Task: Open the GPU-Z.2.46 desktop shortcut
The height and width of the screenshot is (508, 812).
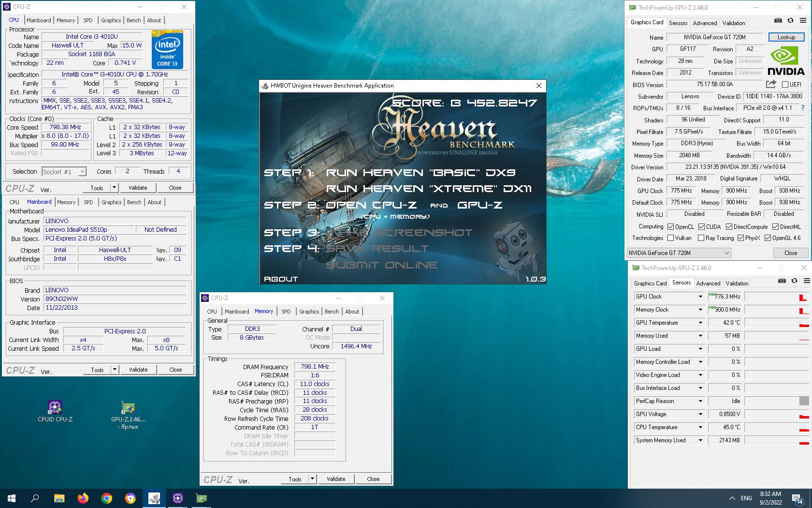Action: 128,415
